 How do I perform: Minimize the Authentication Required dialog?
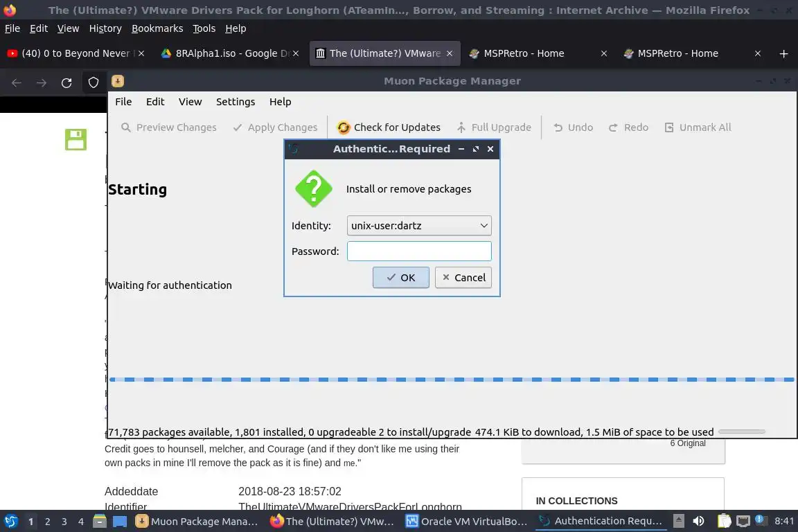(x=461, y=149)
